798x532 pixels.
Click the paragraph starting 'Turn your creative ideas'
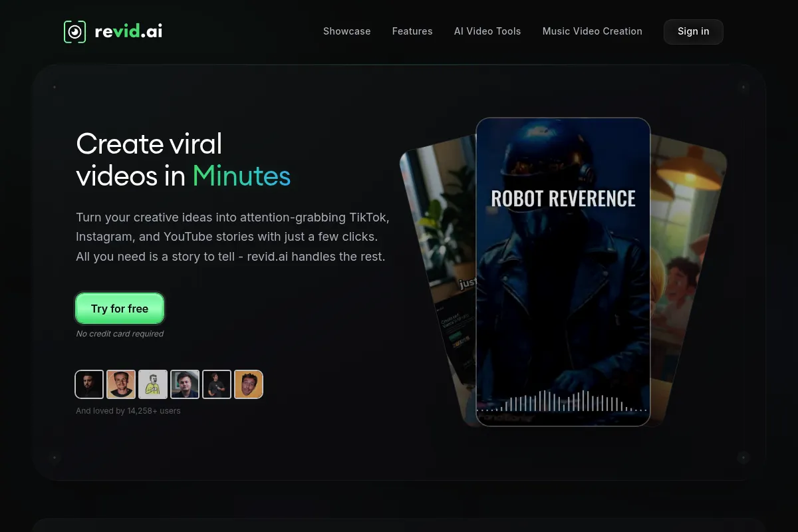[x=233, y=237]
